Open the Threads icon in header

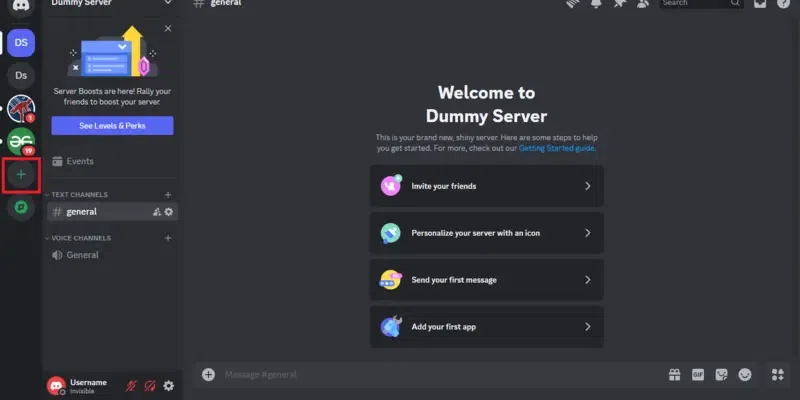(573, 4)
